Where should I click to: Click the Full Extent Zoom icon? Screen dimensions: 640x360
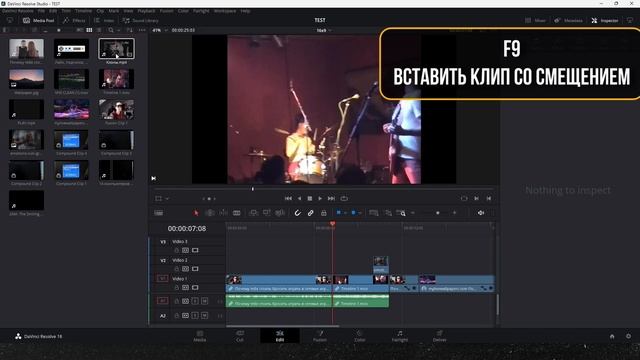coord(373,213)
